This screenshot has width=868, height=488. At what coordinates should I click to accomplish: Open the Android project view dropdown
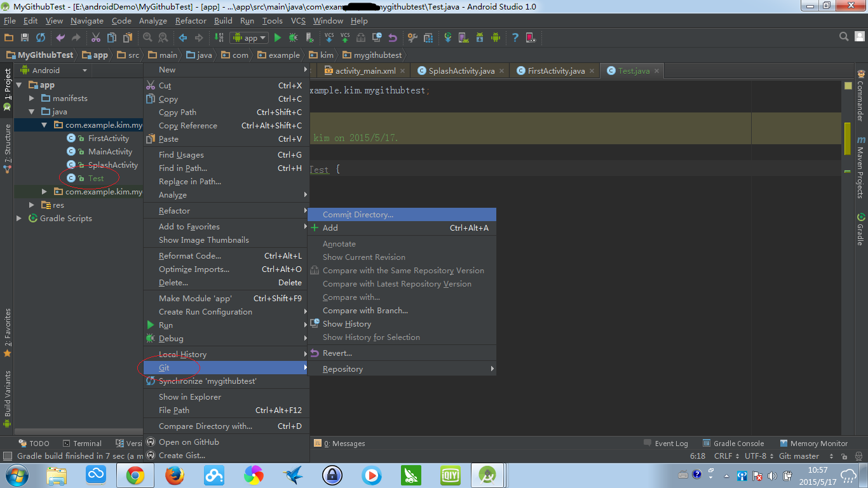pyautogui.click(x=54, y=71)
